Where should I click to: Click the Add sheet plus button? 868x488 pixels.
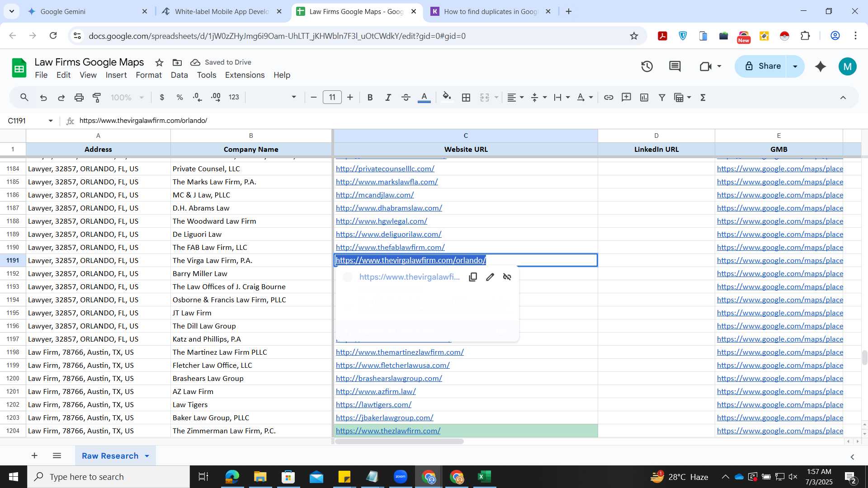click(x=34, y=455)
